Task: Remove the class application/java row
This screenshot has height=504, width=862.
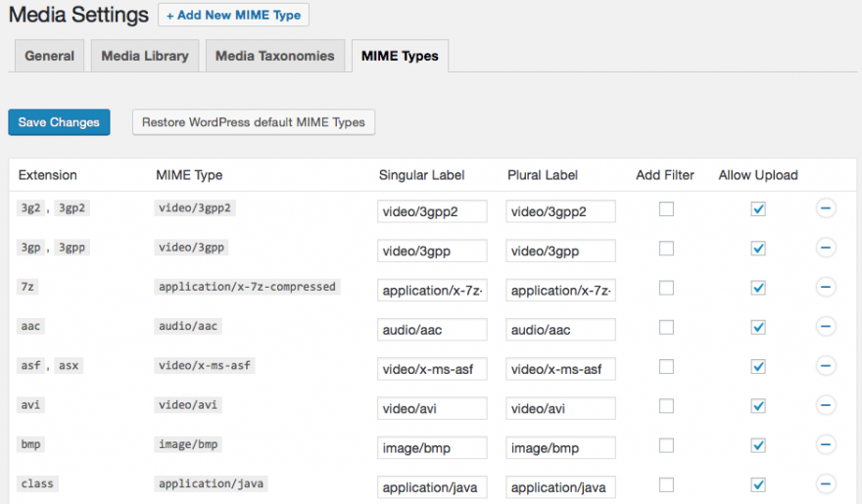Action: tap(826, 483)
